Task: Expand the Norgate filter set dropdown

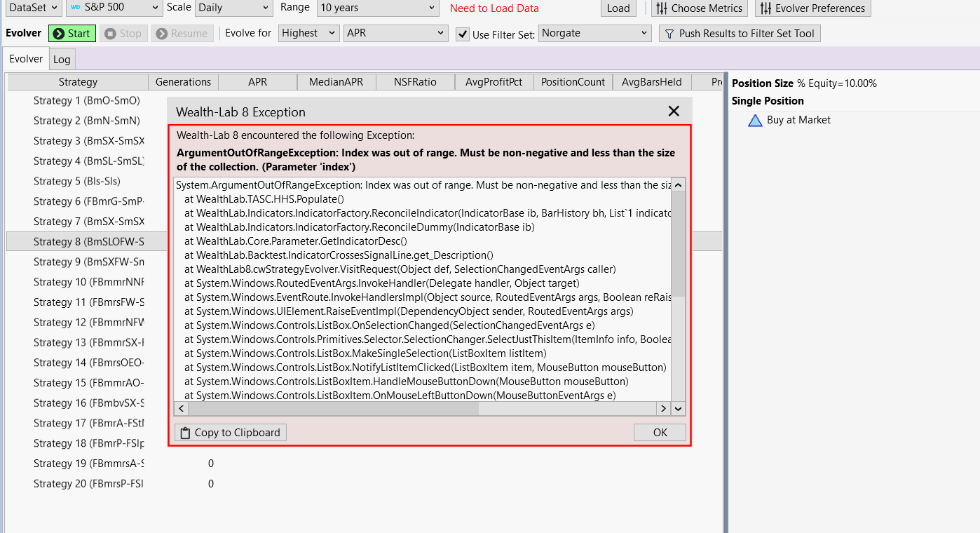Action: (x=595, y=33)
